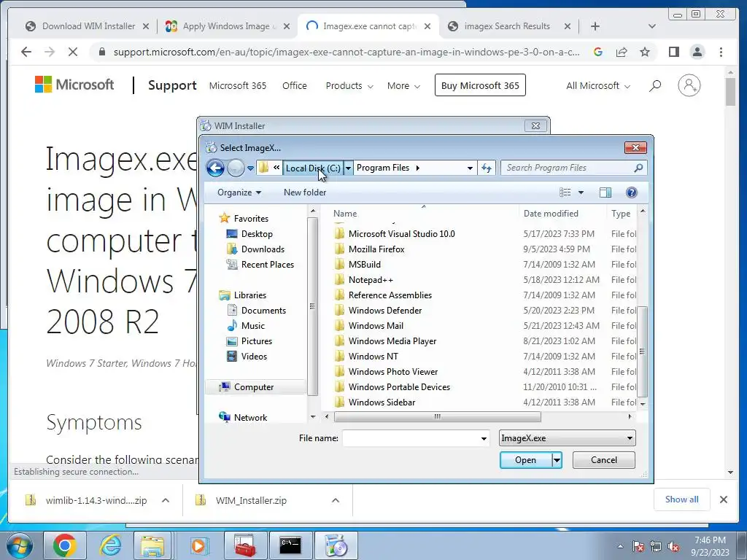The width and height of the screenshot is (747, 560).
Task: Open the File name dropdown arrow
Action: pos(484,438)
